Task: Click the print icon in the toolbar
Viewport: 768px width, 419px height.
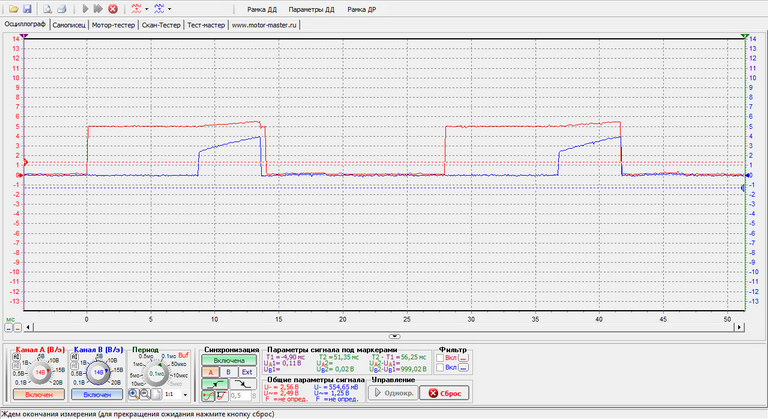Action: (x=61, y=8)
